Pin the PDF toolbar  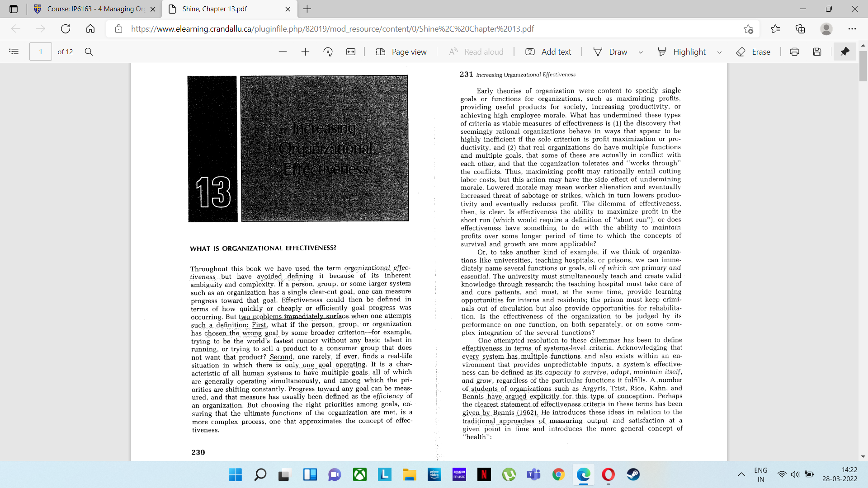click(x=845, y=52)
